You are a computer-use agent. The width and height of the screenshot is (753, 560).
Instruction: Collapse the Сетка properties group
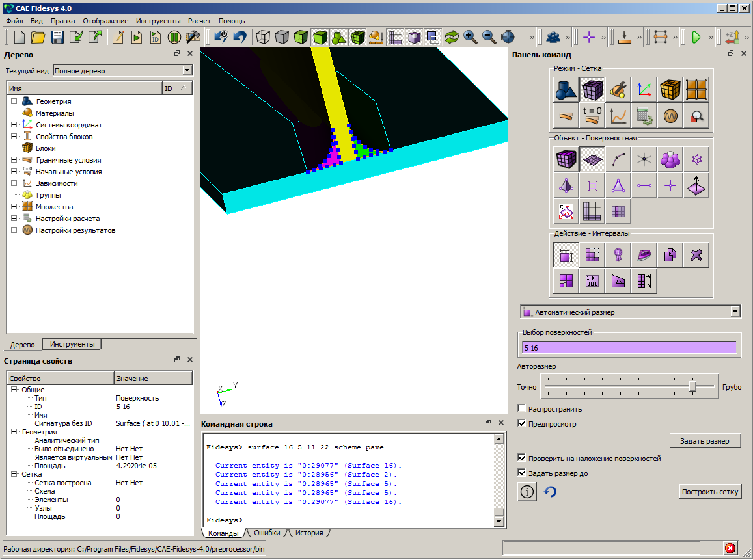pos(14,474)
